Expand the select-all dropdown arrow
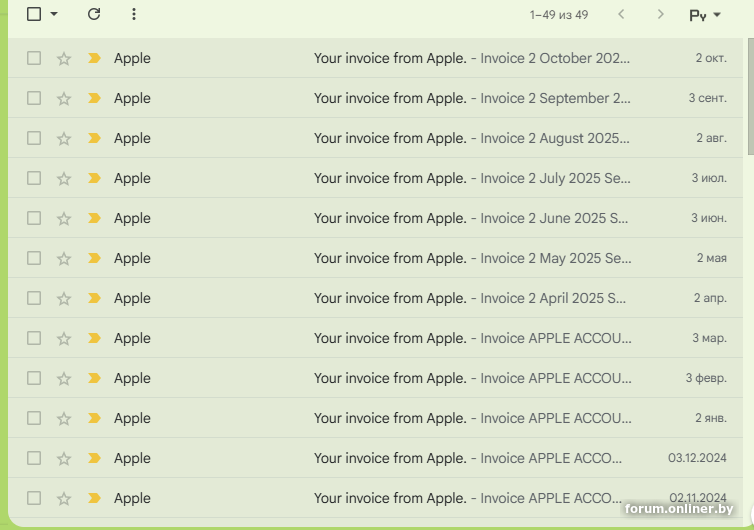 (x=54, y=14)
